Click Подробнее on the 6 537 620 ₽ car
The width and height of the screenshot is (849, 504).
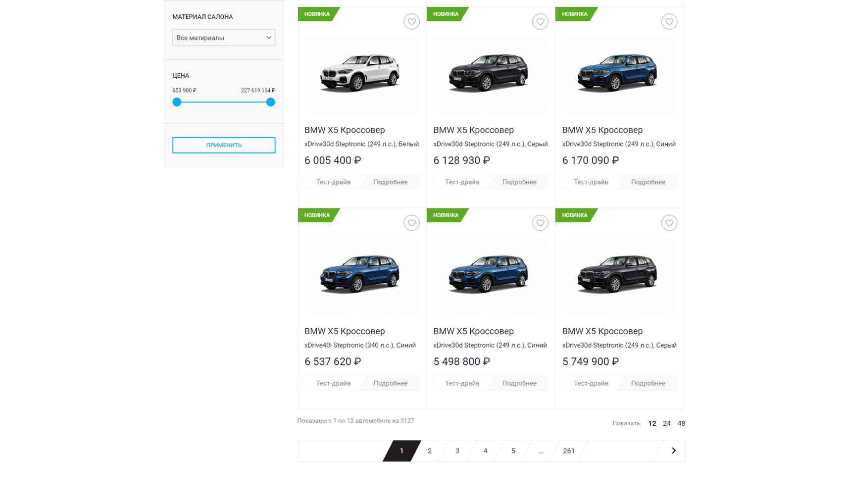tap(391, 383)
